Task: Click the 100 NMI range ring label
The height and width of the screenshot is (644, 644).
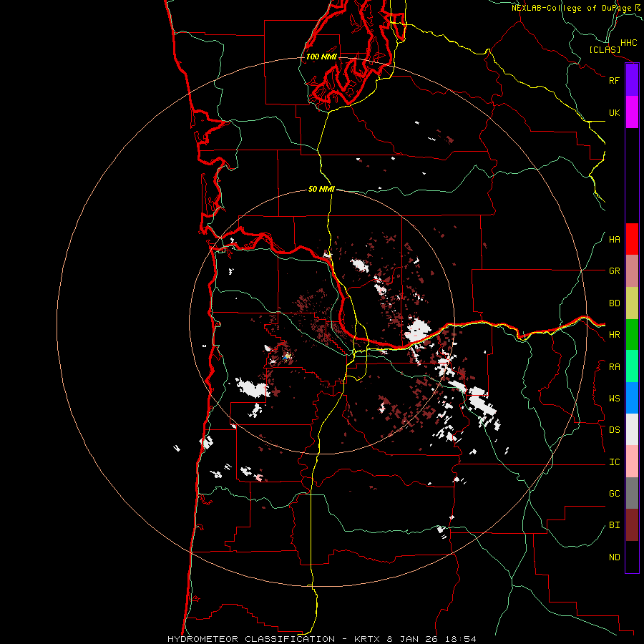Action: click(321, 57)
